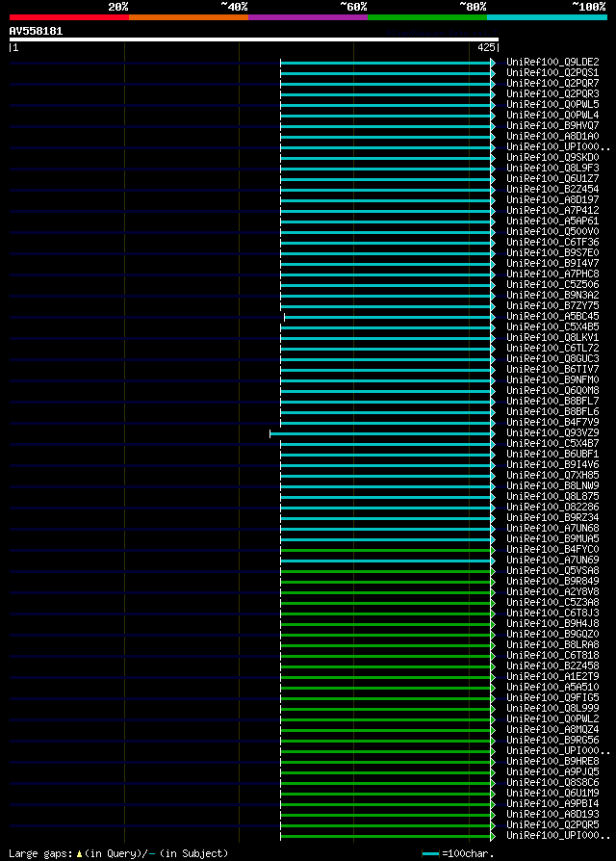Select the UniRef100_Q8L875 label
The height and width of the screenshot is (861, 616).
click(x=552, y=496)
